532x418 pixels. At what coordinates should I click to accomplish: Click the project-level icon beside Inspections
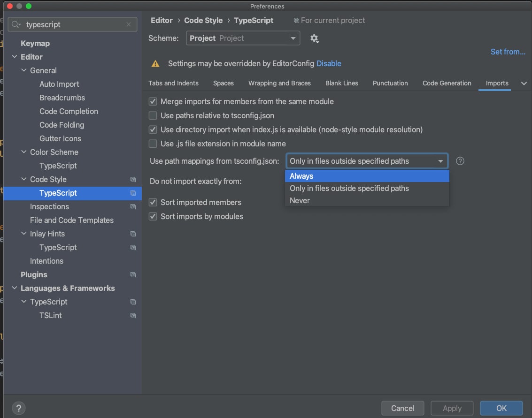coord(133,206)
